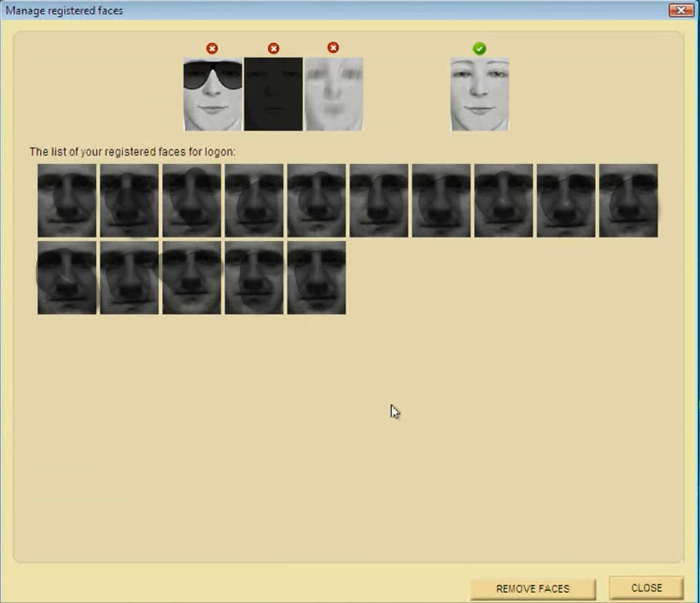Click the red X above blurry face
The image size is (700, 603).
(x=333, y=47)
